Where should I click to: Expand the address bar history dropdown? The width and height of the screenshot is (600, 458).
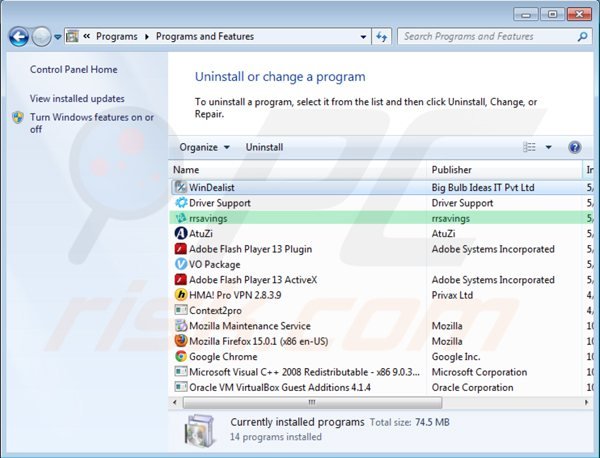coord(363,37)
